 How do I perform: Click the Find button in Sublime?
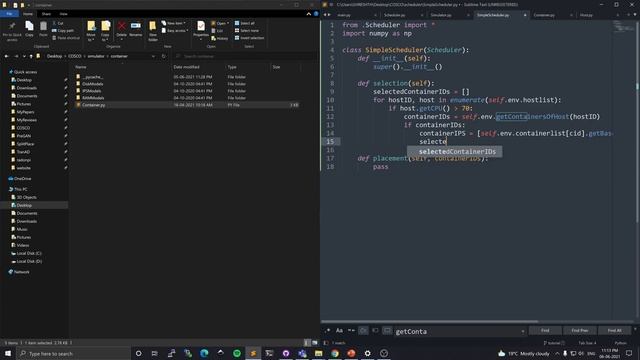[x=544, y=331]
